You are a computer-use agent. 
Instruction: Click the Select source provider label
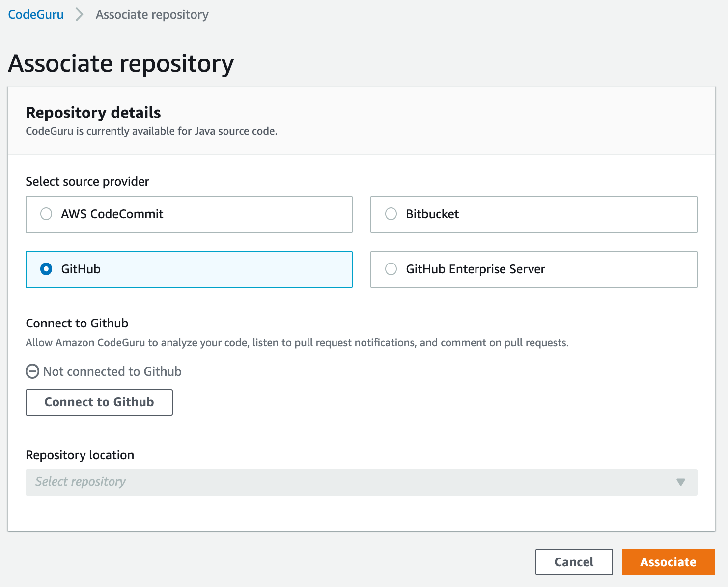point(87,181)
